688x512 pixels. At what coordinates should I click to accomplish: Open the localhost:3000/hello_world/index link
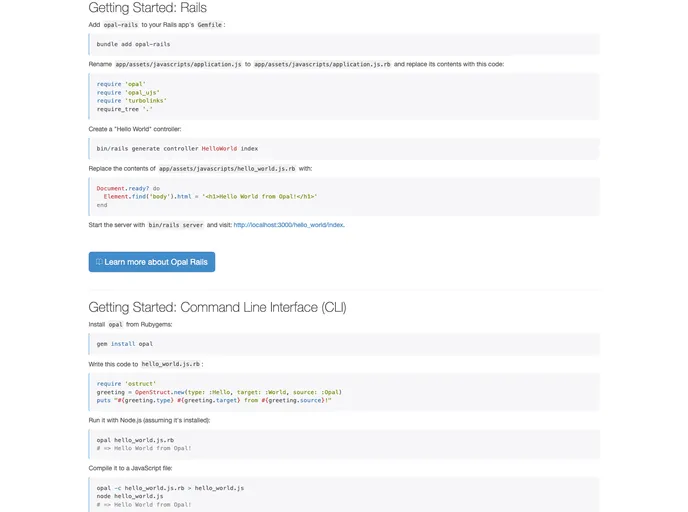(289, 225)
